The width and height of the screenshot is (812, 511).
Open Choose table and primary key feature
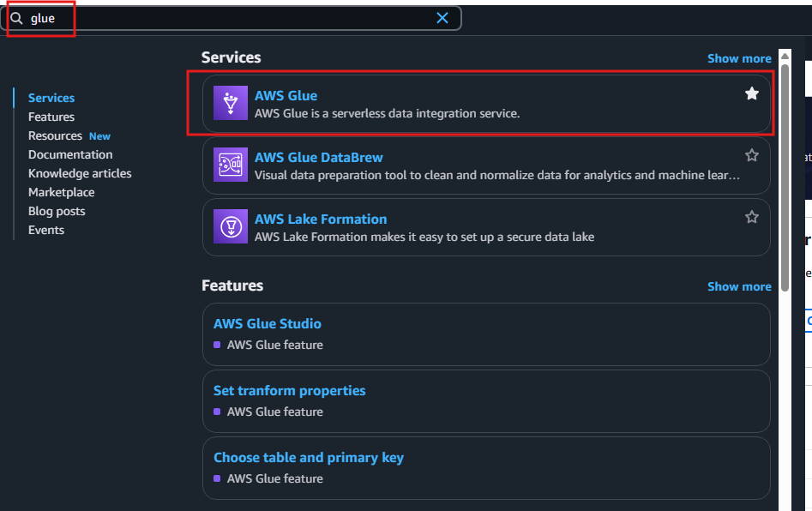click(x=309, y=458)
